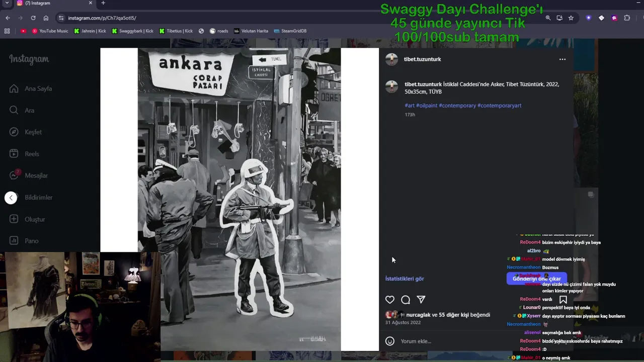Open the Ara search option
Viewport: 644px width, 362px height.
click(22, 110)
